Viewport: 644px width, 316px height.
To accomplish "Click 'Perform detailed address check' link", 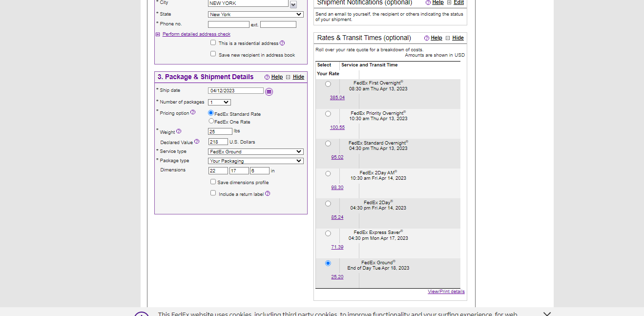I will pyautogui.click(x=196, y=34).
